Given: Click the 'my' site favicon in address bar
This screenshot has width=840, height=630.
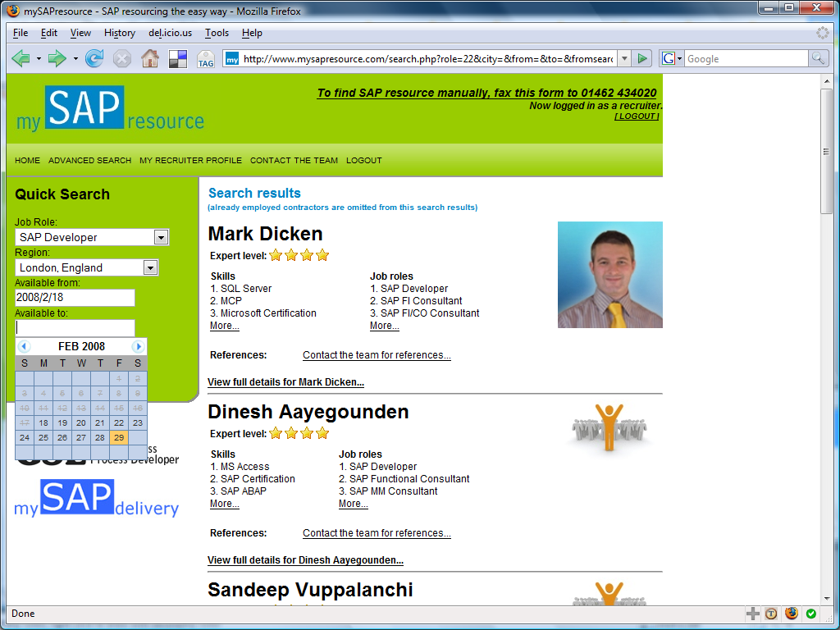Looking at the screenshot, I should [231, 58].
